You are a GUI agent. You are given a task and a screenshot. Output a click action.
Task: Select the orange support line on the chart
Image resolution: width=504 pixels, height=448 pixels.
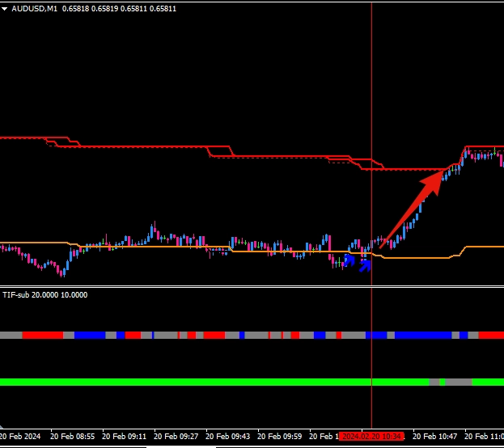tap(162, 247)
